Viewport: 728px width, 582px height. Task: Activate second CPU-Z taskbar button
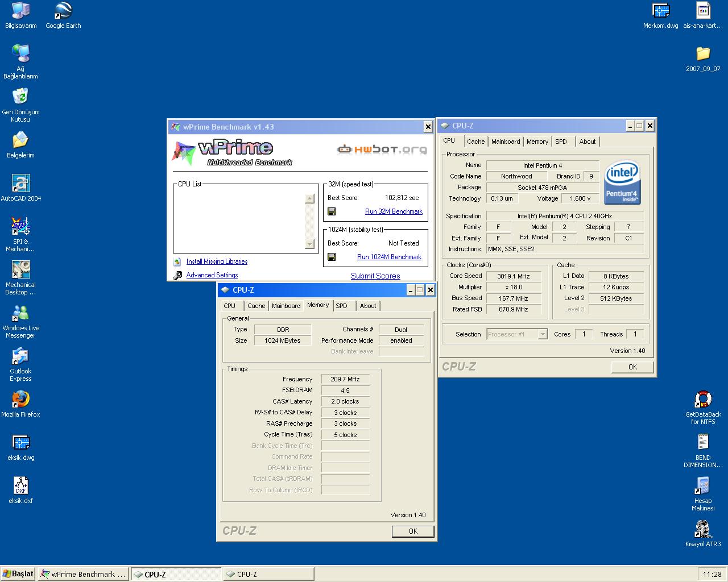point(268,574)
